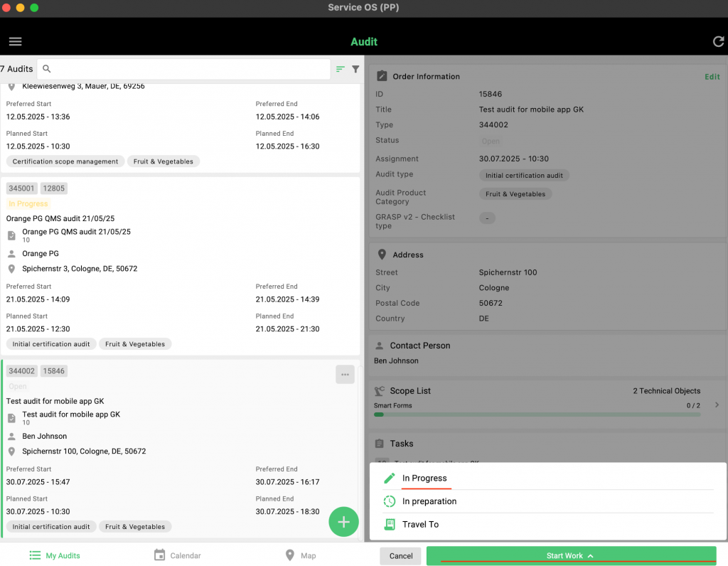This screenshot has height=566, width=728.
Task: Click the Edit link in Order Information
Action: point(712,77)
